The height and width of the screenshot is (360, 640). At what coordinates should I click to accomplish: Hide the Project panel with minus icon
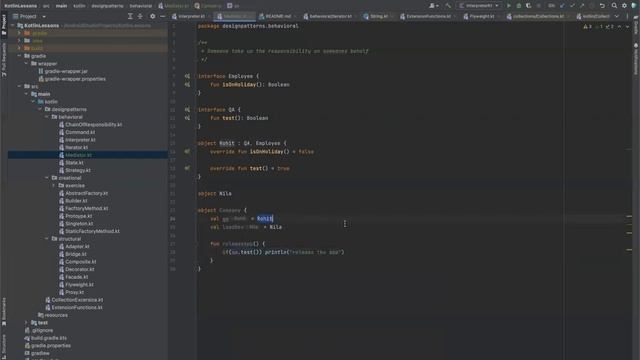pyautogui.click(x=162, y=16)
